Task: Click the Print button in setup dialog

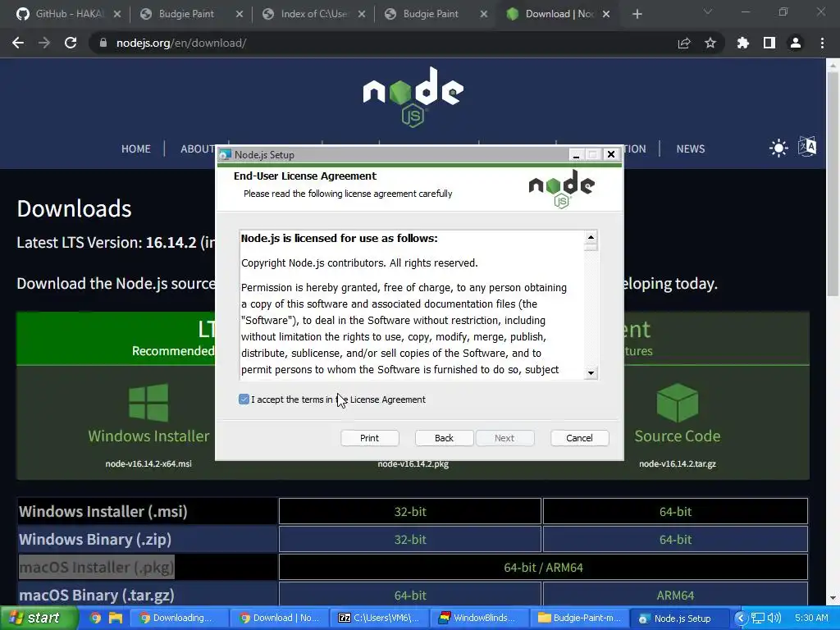Action: 370,438
